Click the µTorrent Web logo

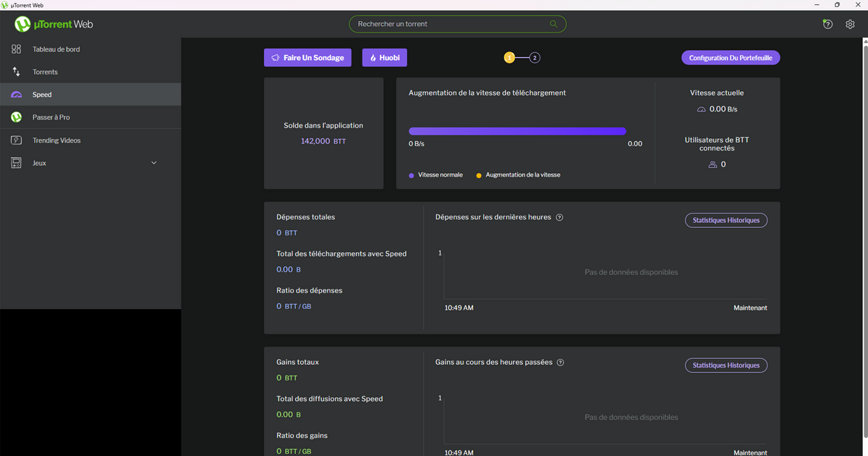(x=52, y=24)
